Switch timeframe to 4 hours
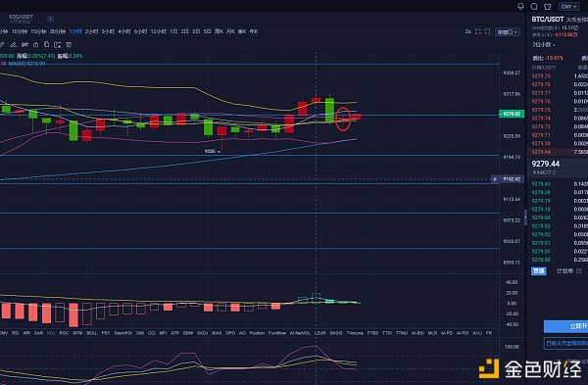 (124, 31)
